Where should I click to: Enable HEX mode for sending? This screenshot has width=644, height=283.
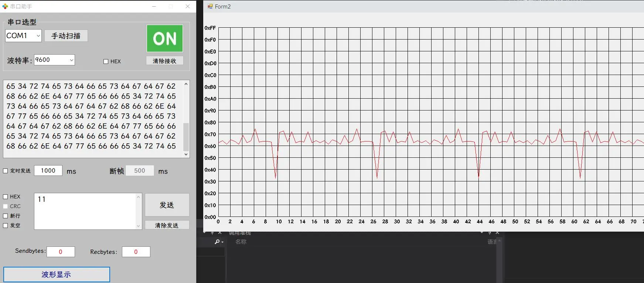[x=6, y=197]
